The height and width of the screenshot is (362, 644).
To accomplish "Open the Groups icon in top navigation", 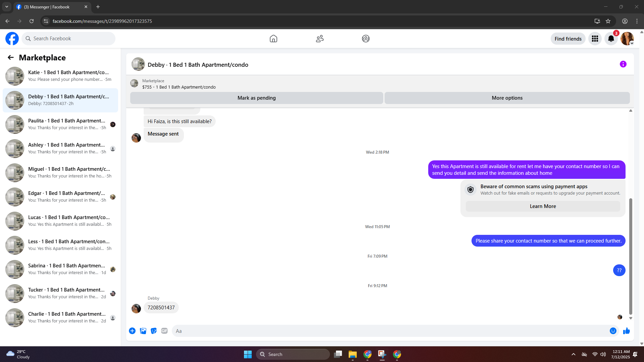I will tap(366, 39).
